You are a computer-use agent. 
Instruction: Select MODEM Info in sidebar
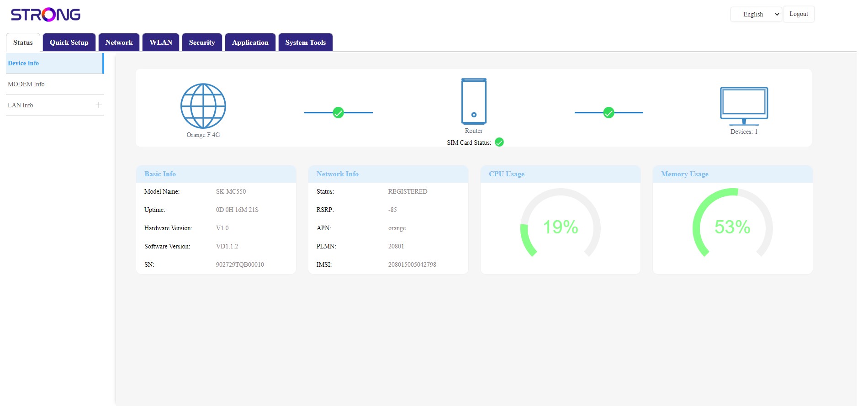[x=55, y=84]
